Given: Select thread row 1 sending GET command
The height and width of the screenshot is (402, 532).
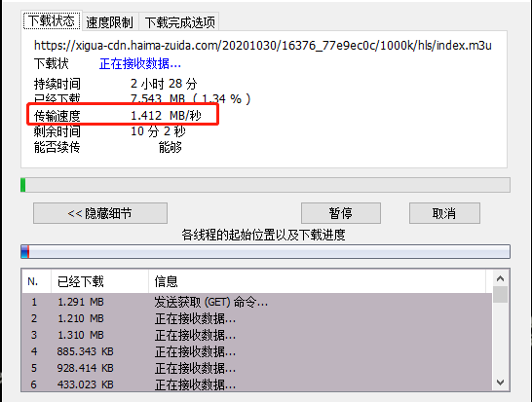Looking at the screenshot, I should click(x=257, y=302).
